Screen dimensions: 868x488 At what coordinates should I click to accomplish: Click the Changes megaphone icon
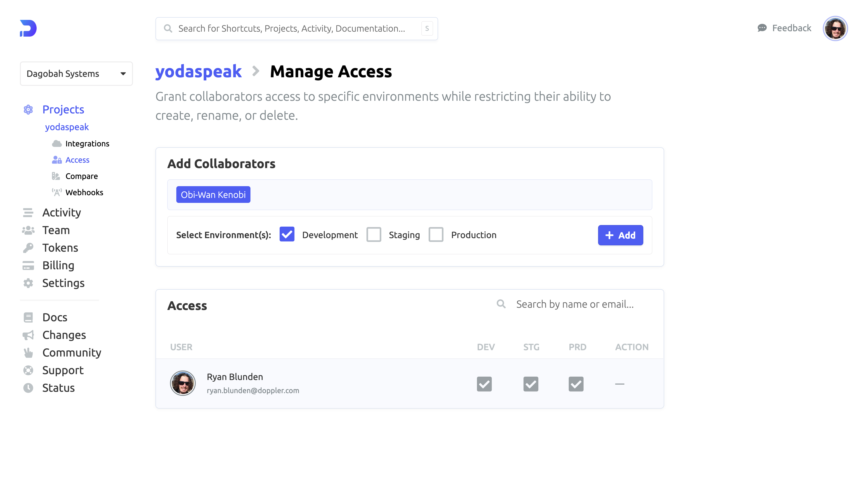click(28, 335)
